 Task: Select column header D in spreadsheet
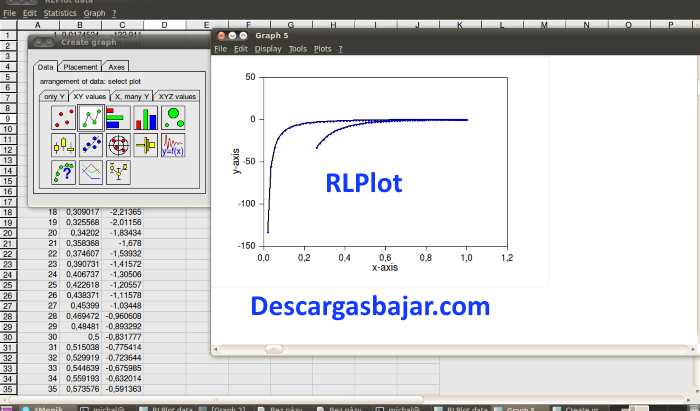click(x=164, y=25)
